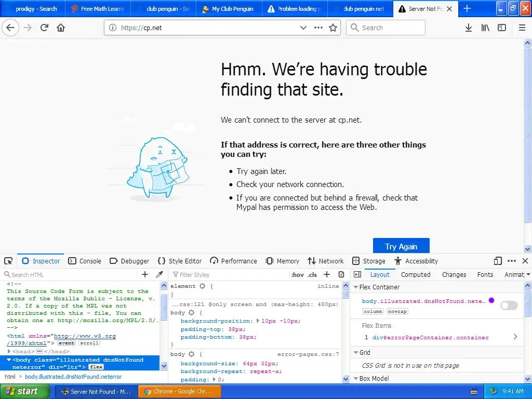The width and height of the screenshot is (532, 399).
Task: Show more sidebar tabs dropdown
Action: 528,274
